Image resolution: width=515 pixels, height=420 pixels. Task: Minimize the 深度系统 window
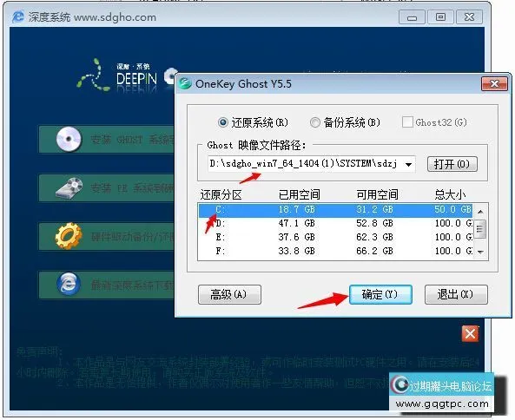click(x=412, y=17)
